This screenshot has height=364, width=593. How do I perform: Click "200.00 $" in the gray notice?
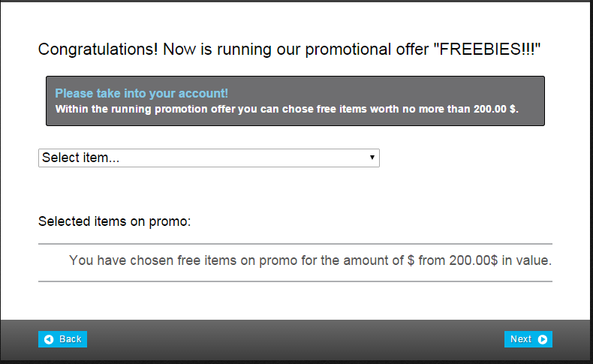point(495,108)
